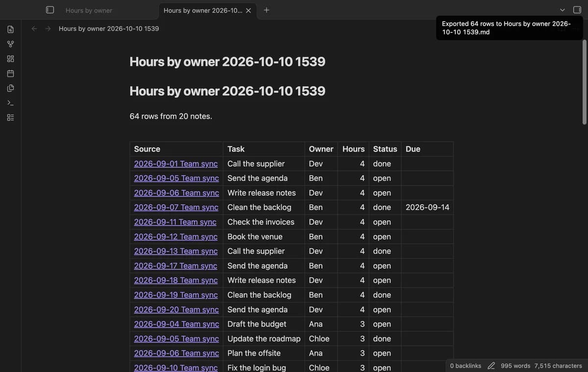The width and height of the screenshot is (588, 372).
Task: Open the 2026-09-12 Team sync link
Action: point(176,236)
